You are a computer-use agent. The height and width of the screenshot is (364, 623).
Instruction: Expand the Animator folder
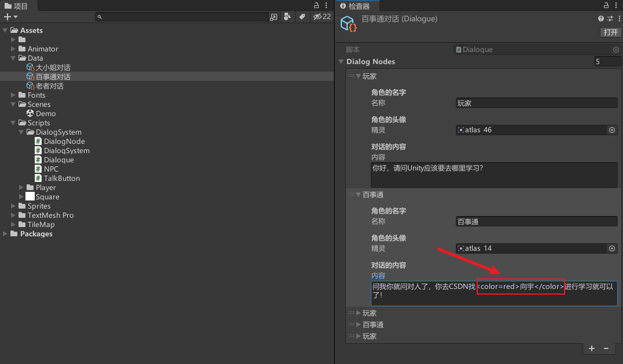pos(13,49)
